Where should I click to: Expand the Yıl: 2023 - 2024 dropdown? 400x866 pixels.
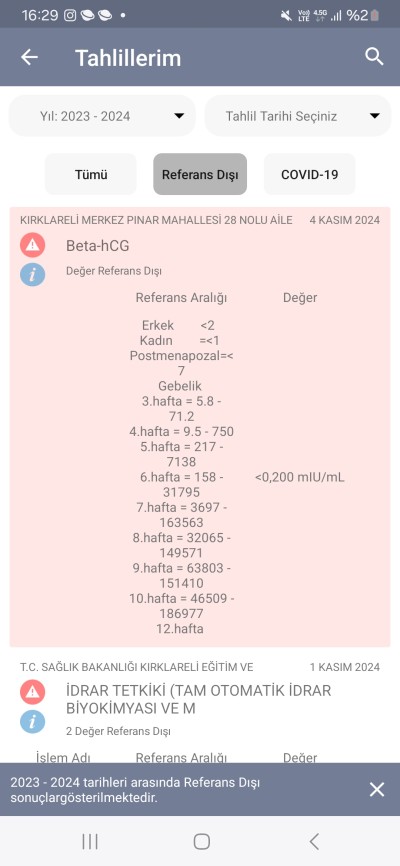coord(102,116)
